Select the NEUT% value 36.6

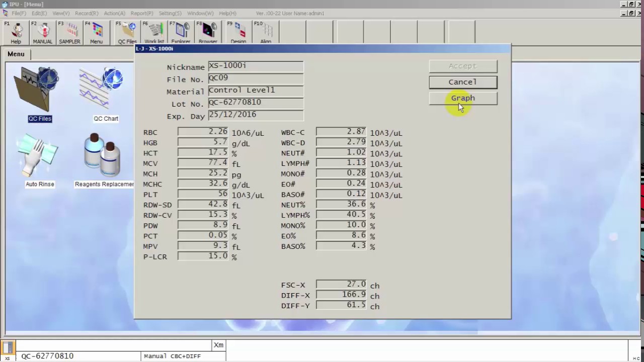342,204
